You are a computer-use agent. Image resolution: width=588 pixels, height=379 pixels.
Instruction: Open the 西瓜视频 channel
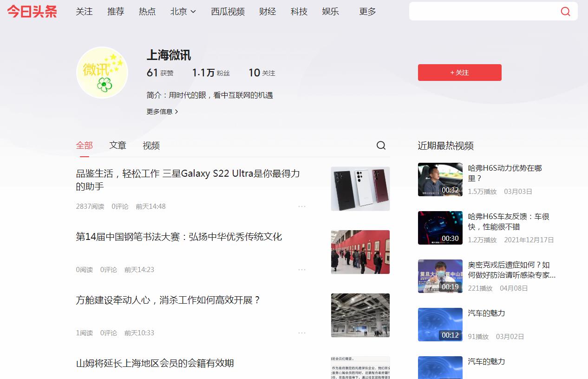coord(228,12)
